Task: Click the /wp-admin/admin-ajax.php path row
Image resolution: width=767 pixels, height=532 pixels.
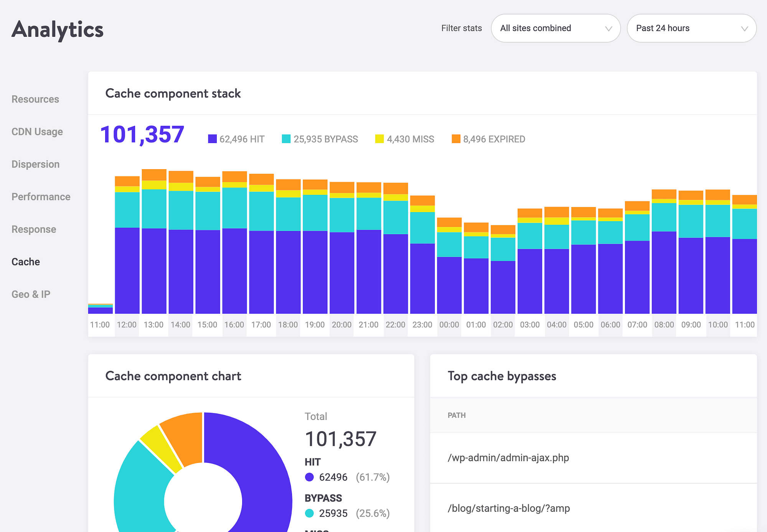Action: pos(593,458)
